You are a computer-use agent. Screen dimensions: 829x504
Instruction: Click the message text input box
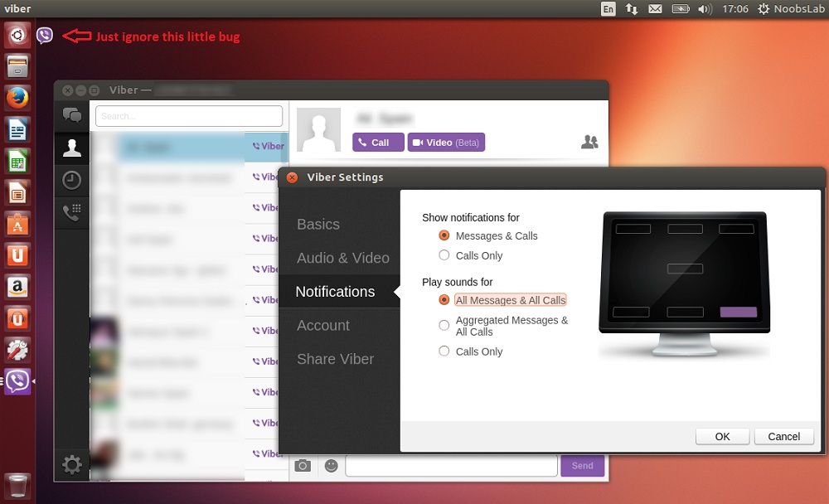click(x=452, y=466)
